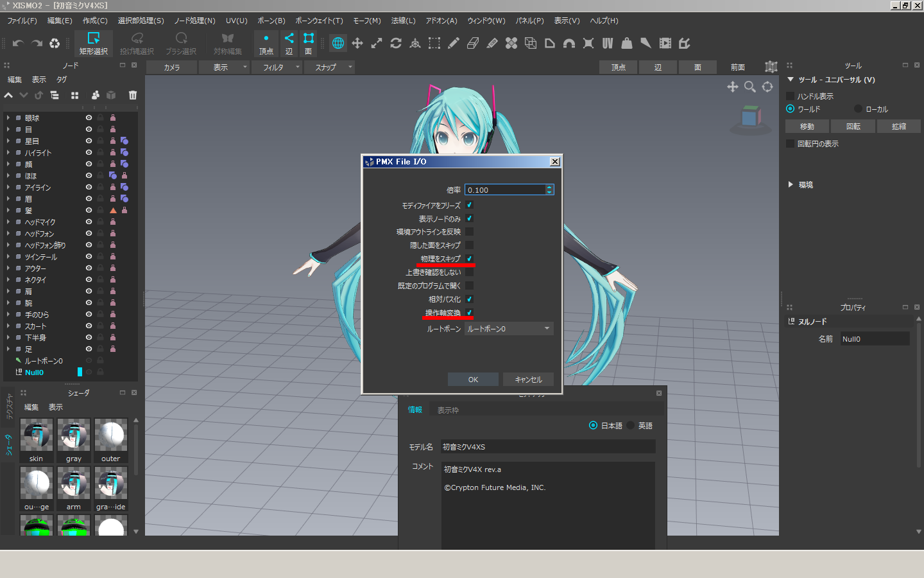
Task: Click the 回転 button in tool panel
Action: point(853,127)
